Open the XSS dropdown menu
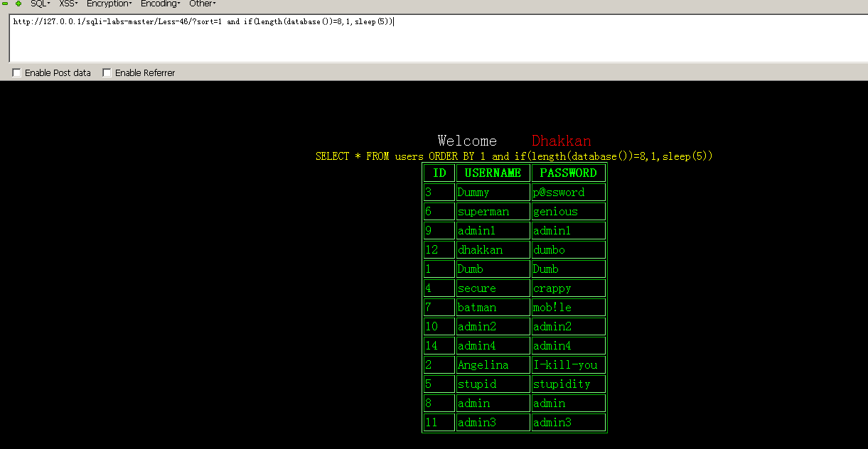The image size is (868, 449). [x=68, y=4]
